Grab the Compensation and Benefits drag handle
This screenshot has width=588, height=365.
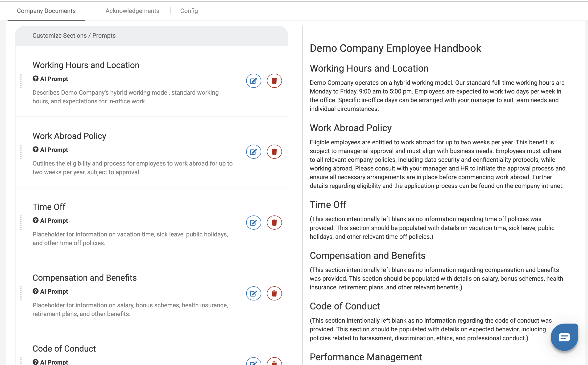click(21, 294)
